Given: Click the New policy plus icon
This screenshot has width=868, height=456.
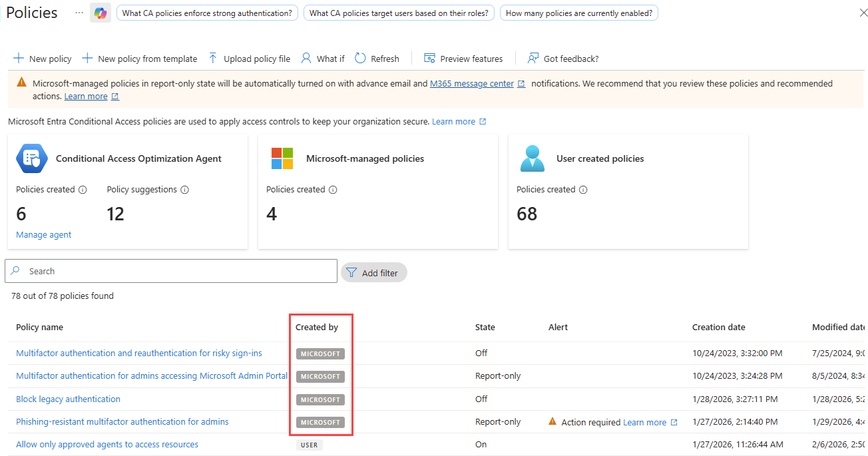Looking at the screenshot, I should [19, 59].
